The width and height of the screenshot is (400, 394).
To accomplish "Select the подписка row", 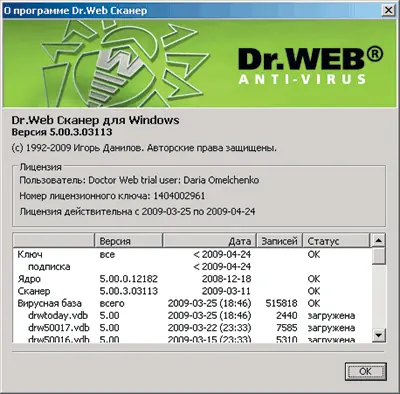I will pos(192,267).
